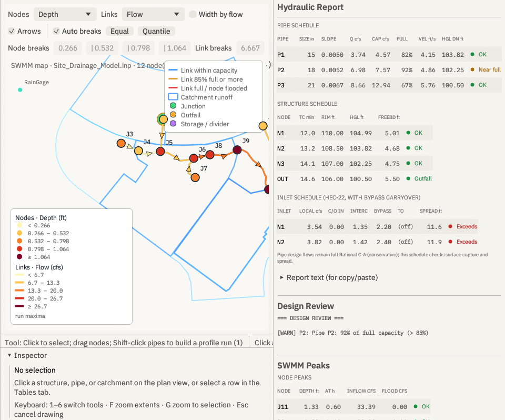Image resolution: width=505 pixels, height=420 pixels.
Task: Click node break field 0.798
Action: (x=139, y=48)
